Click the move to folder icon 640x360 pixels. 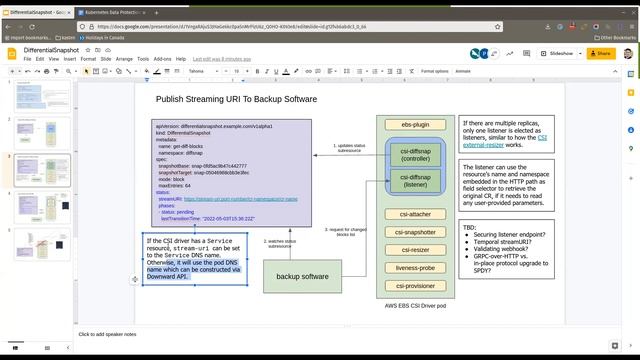pyautogui.click(x=98, y=50)
